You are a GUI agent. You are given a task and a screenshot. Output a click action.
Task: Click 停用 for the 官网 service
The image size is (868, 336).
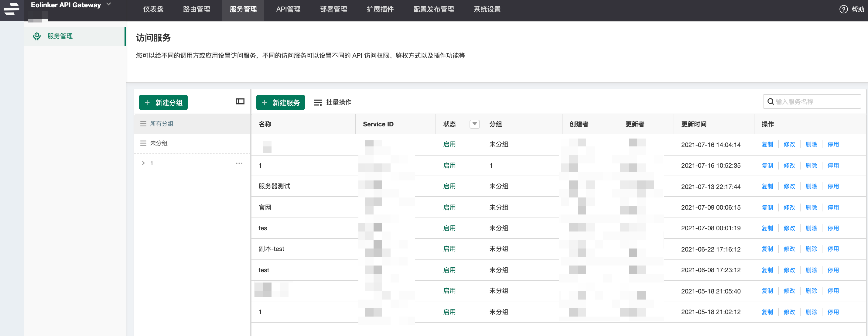833,207
